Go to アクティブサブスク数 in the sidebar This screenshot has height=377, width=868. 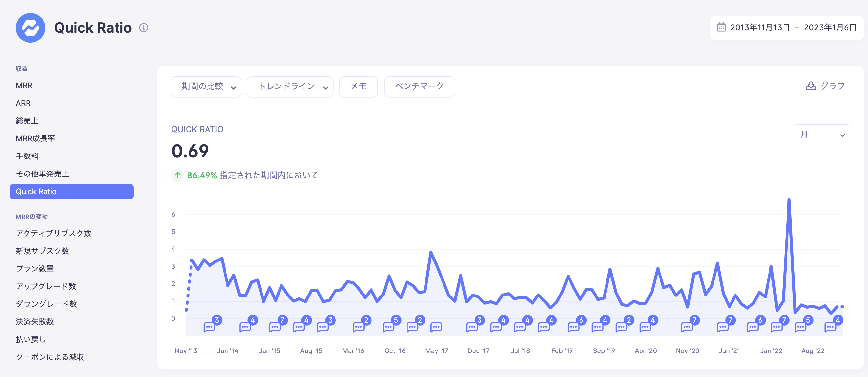click(x=54, y=233)
